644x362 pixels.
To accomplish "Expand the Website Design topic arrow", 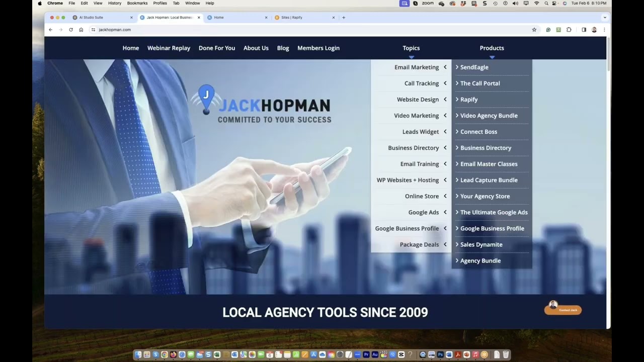I will click(445, 100).
